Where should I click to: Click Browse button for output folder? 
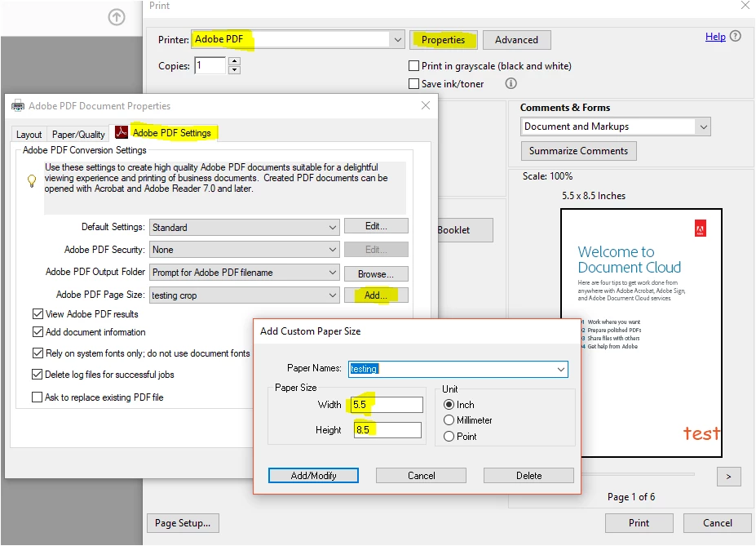376,274
